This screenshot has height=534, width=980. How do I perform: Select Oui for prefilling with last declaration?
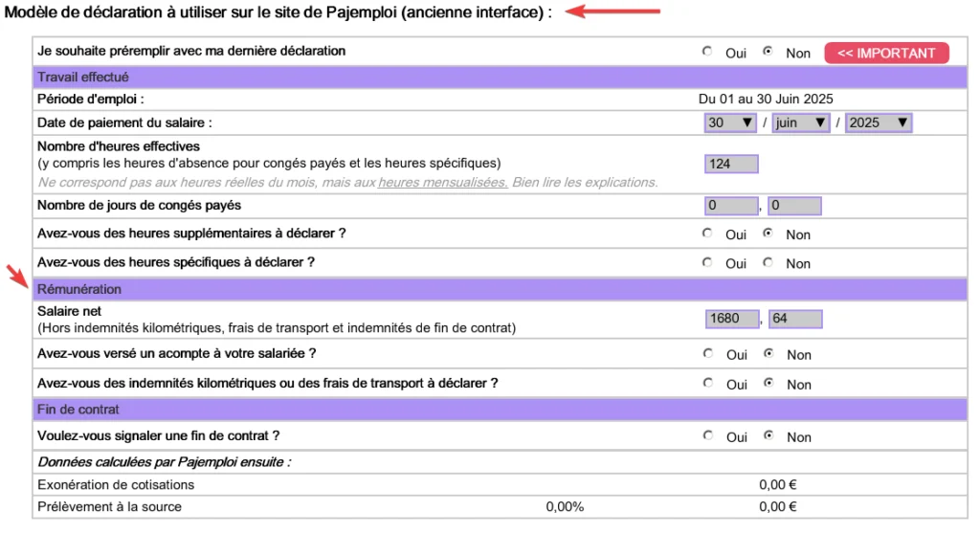click(x=707, y=52)
